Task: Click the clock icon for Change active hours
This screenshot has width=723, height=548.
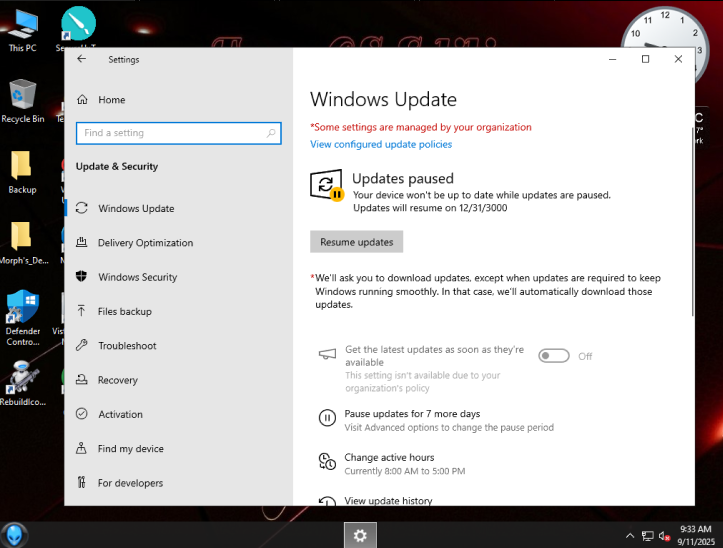Action: click(x=327, y=461)
